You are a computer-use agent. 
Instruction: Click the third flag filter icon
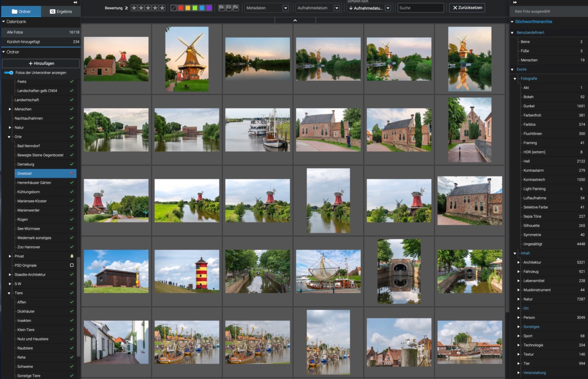point(235,8)
